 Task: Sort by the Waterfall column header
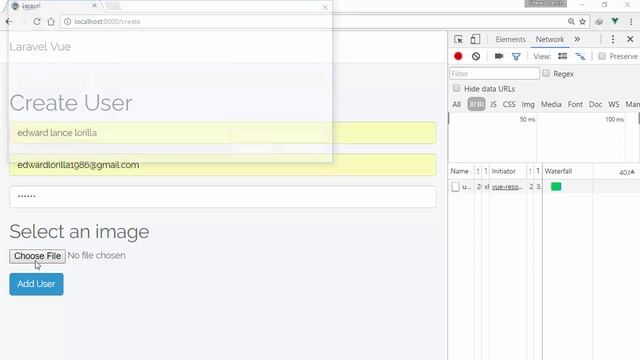tap(558, 171)
